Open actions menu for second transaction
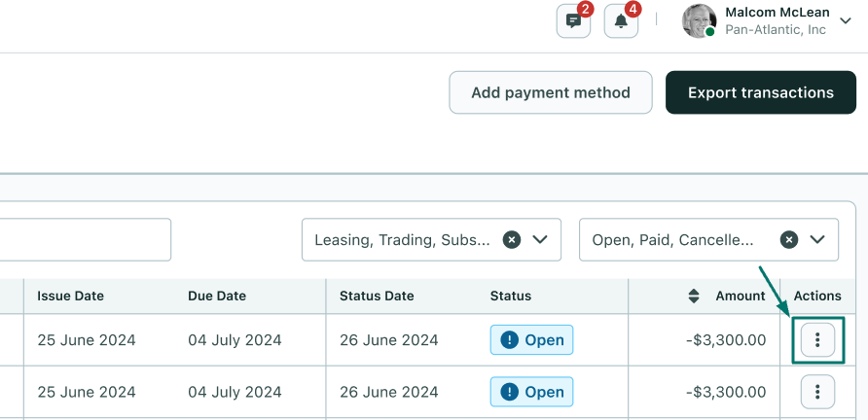The height and width of the screenshot is (420, 868). [817, 392]
